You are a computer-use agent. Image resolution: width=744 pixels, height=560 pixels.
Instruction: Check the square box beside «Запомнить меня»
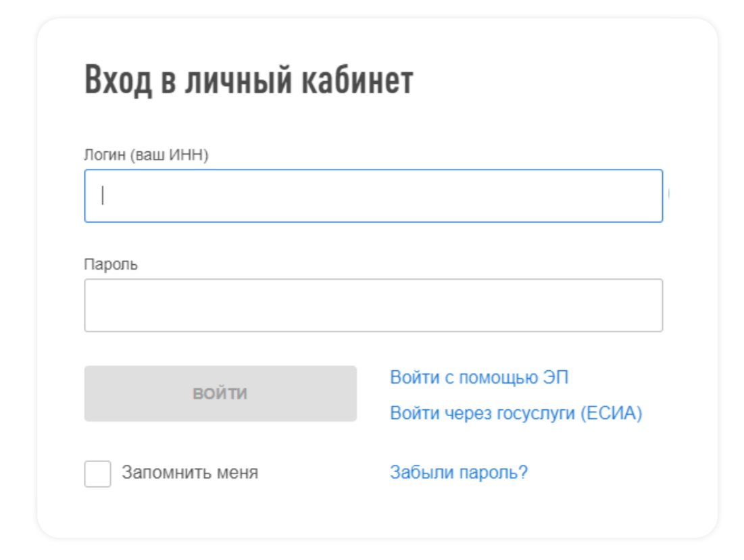point(98,474)
